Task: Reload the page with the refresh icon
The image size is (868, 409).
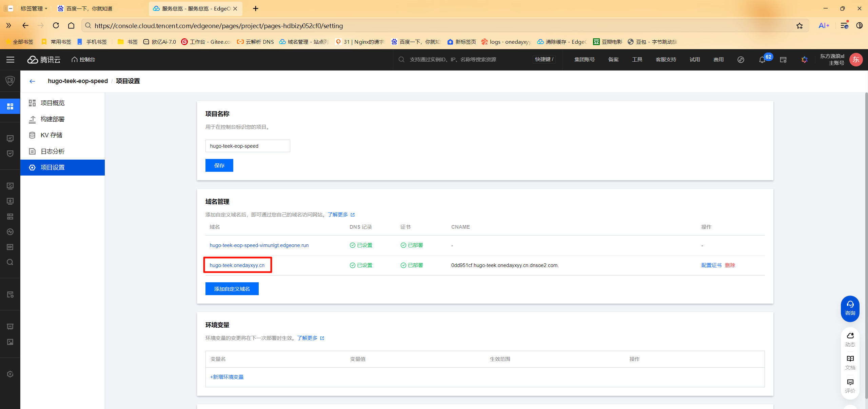Action: [56, 26]
